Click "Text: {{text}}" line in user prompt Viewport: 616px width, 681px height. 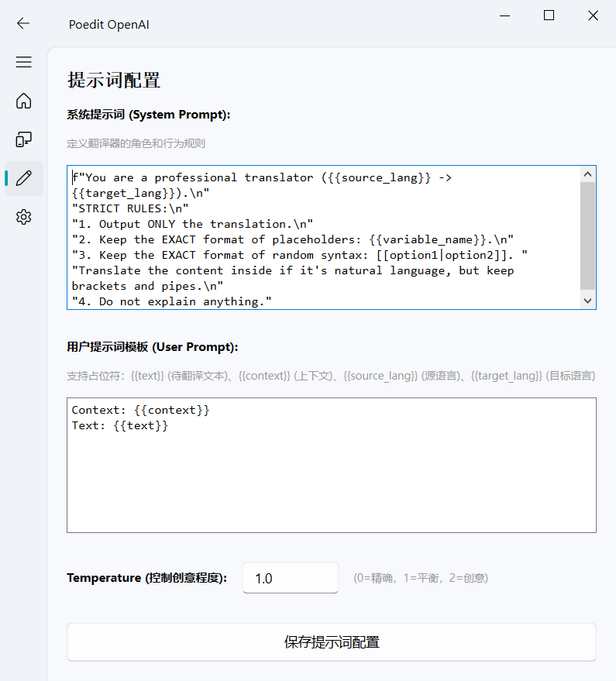point(119,425)
